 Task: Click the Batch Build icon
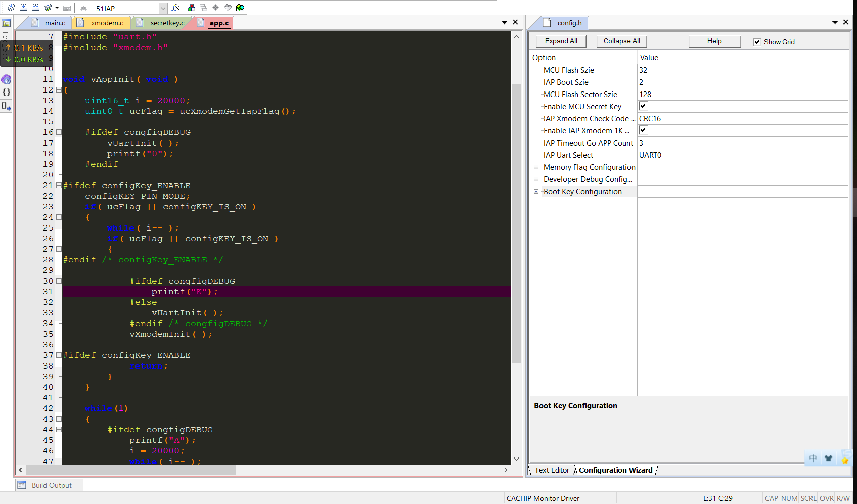pyautogui.click(x=49, y=8)
